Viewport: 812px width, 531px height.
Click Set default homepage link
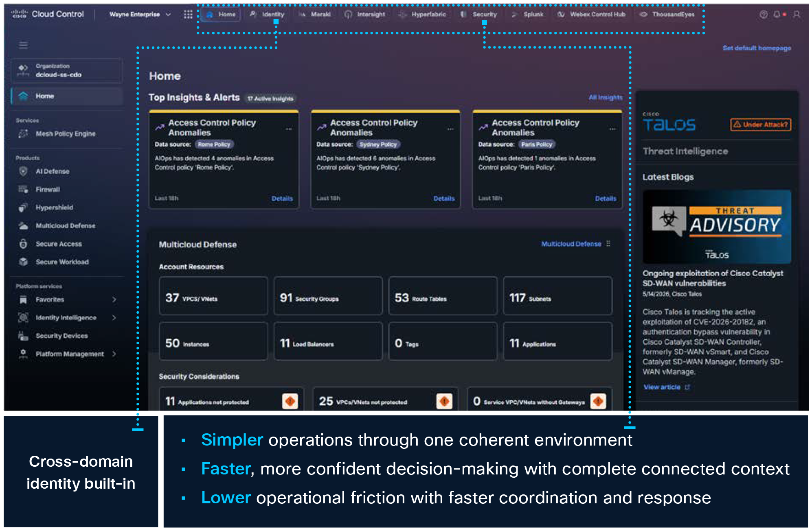[757, 48]
